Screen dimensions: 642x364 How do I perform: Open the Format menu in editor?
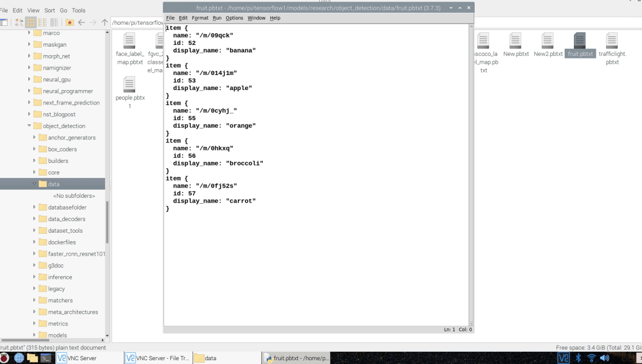coord(200,18)
